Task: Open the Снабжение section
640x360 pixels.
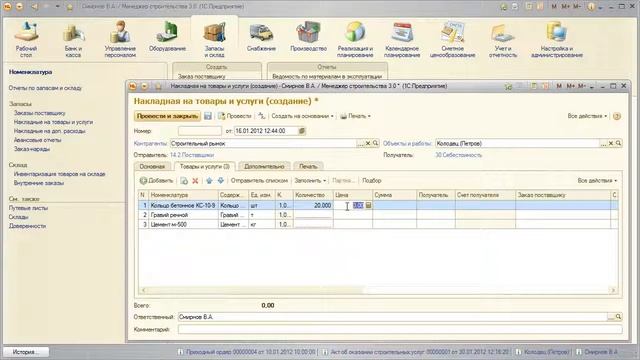Action: tap(261, 37)
